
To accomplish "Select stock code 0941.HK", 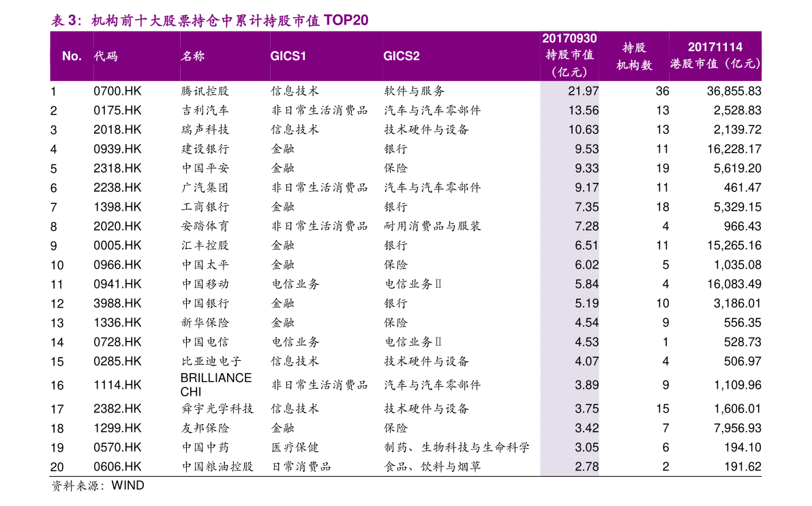I will coord(117,284).
